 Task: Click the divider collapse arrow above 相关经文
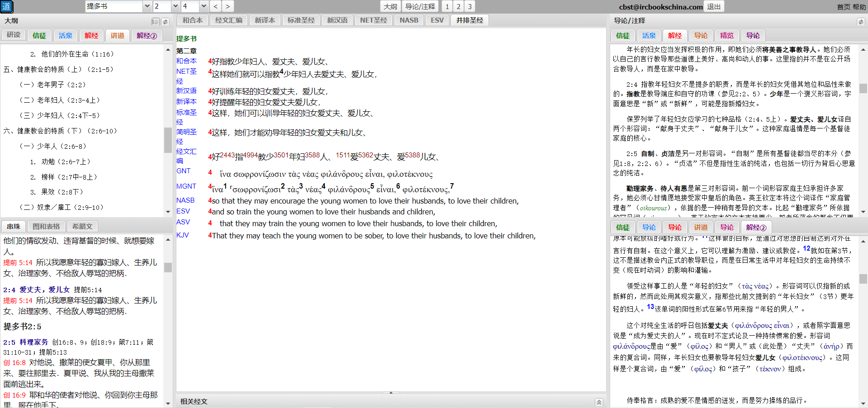click(391, 393)
